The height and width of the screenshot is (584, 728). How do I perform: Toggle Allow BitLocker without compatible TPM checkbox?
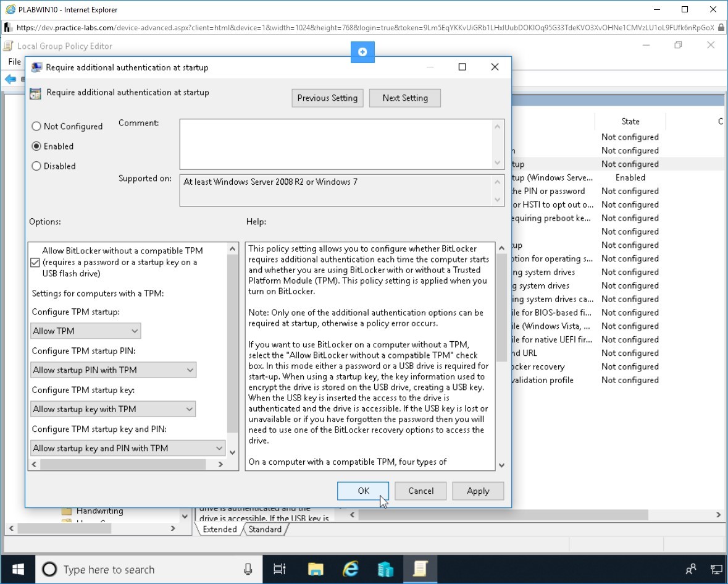point(35,263)
